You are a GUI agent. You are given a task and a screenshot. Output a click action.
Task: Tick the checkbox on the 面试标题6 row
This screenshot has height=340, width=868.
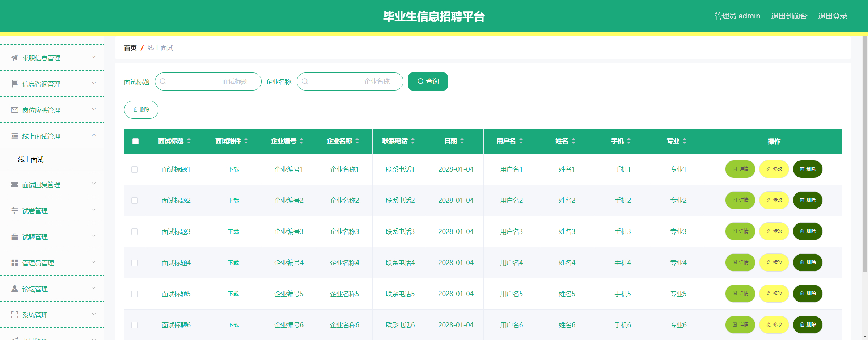click(x=135, y=325)
